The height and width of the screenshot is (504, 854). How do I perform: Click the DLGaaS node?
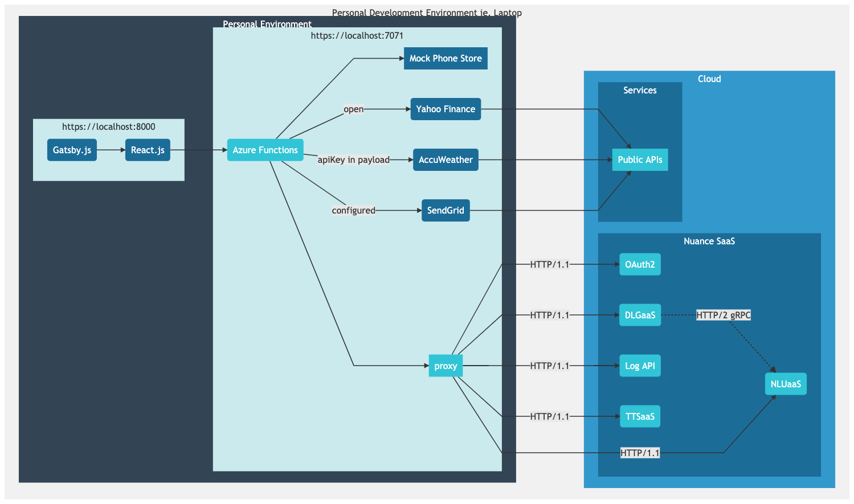pos(640,315)
